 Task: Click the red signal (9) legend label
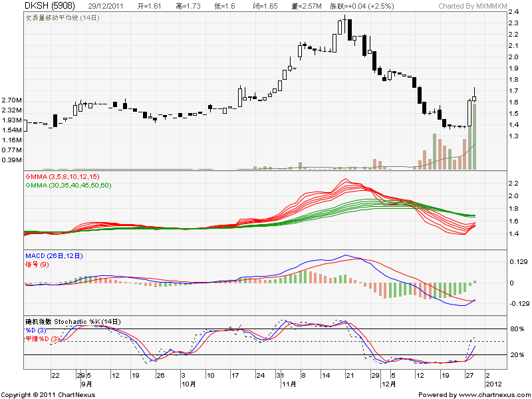pyautogui.click(x=37, y=264)
